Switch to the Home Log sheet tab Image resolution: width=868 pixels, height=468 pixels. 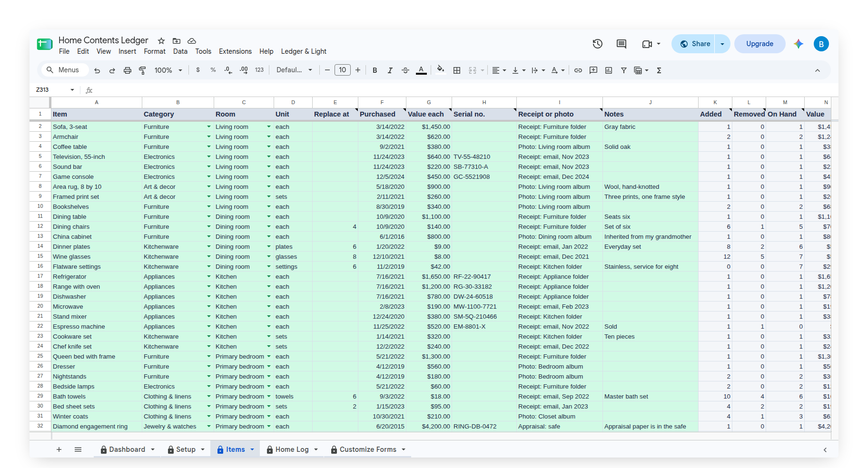(x=292, y=449)
